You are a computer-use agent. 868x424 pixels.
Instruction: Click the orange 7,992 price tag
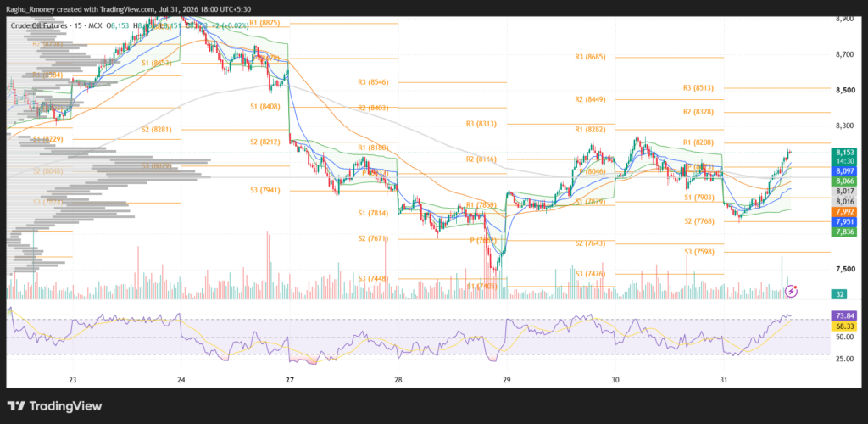(x=844, y=212)
